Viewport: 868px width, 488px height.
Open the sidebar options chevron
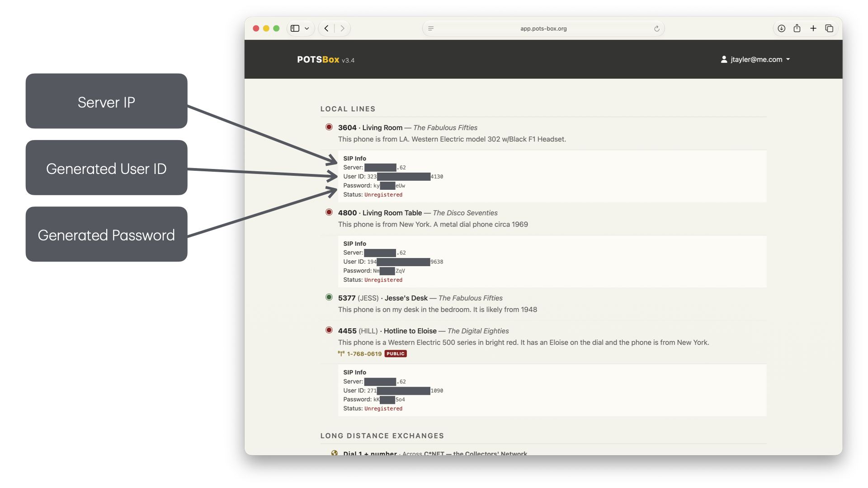(x=307, y=28)
